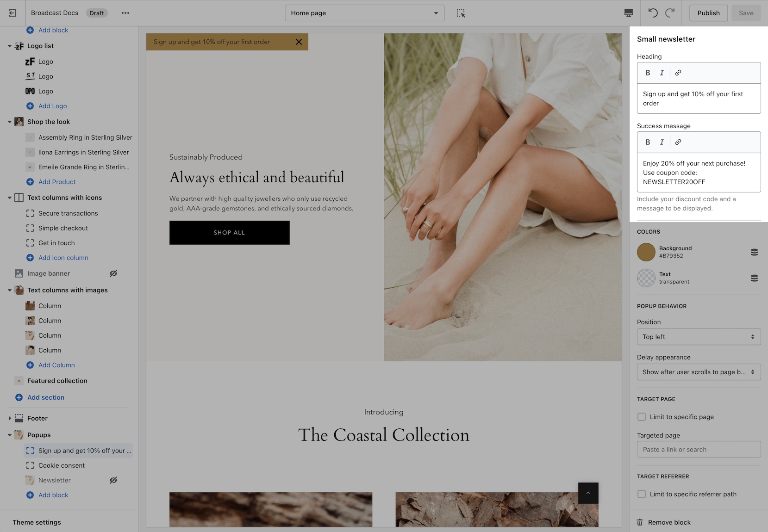Expand the Footer section group
768x532 pixels.
10,418
